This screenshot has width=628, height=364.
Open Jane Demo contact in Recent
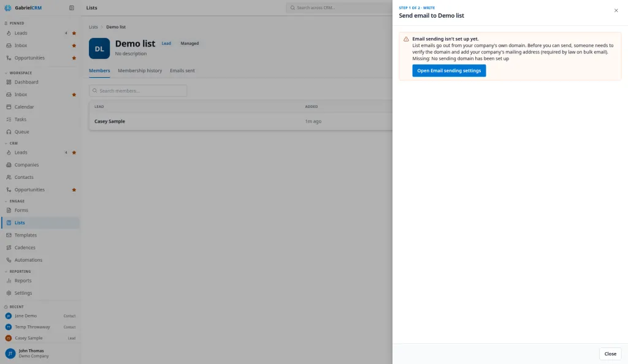(x=40, y=316)
